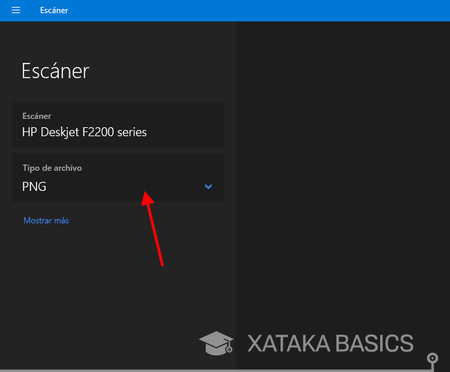Click the Escáner title in the blue bar
The height and width of the screenshot is (372, 450).
click(x=54, y=10)
